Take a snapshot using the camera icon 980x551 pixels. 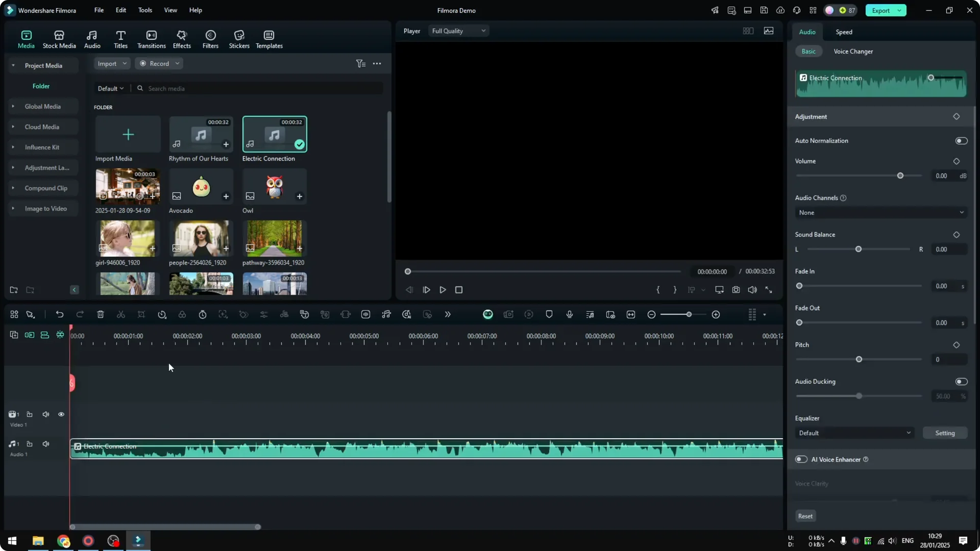(736, 289)
